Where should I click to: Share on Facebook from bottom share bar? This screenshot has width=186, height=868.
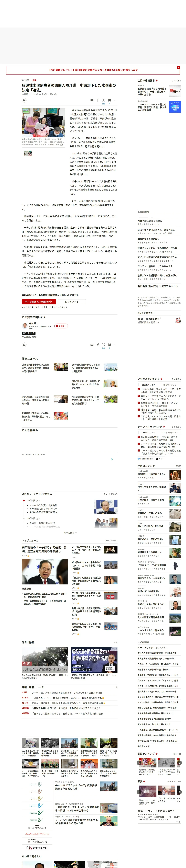[98, 345]
